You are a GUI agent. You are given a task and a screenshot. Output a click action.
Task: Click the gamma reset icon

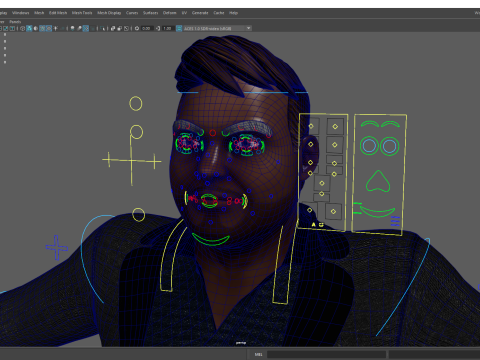158,28
